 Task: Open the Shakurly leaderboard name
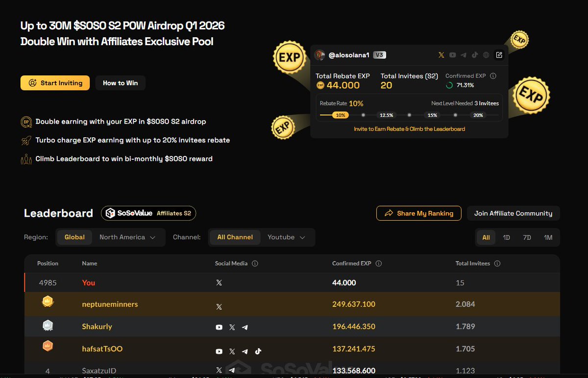pos(97,327)
